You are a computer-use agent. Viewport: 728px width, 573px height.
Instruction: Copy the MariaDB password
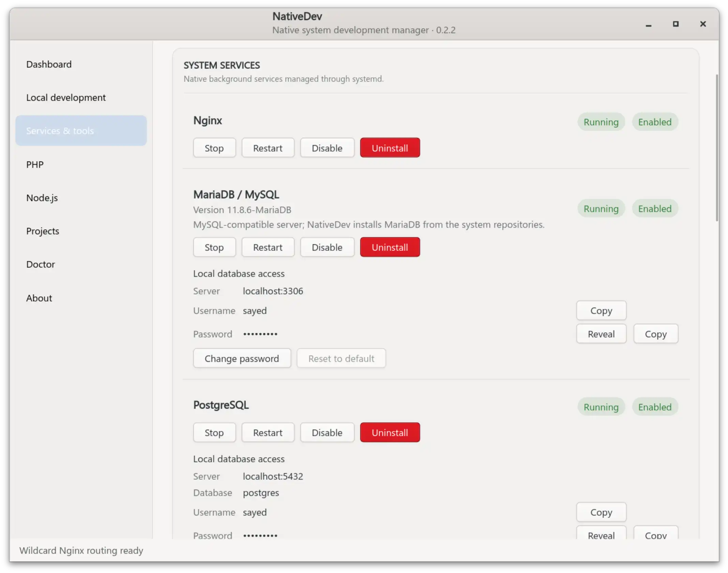pyautogui.click(x=656, y=334)
